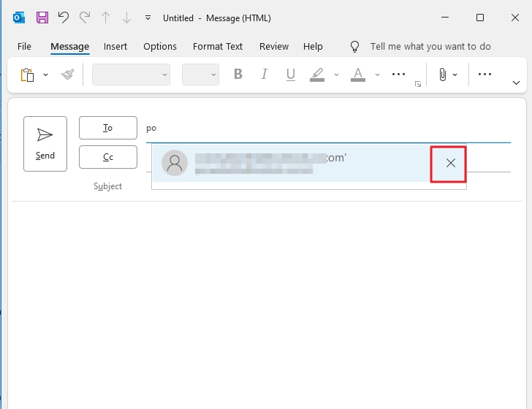Minimize the message window

pos(445,18)
